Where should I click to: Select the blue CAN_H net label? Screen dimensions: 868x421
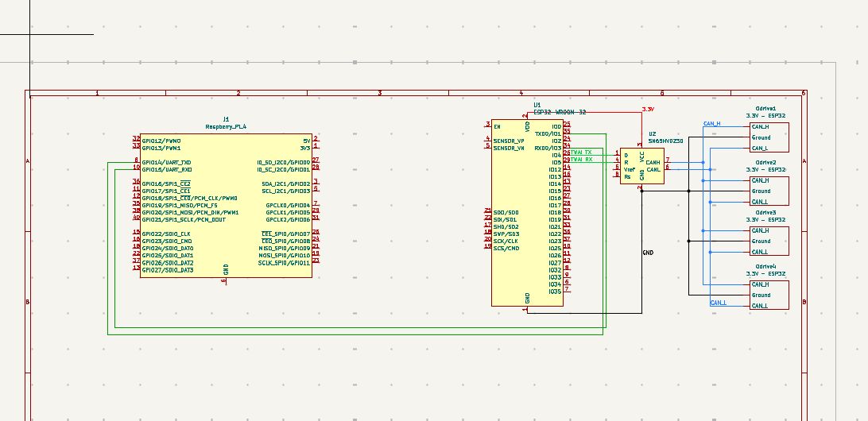[x=712, y=124]
